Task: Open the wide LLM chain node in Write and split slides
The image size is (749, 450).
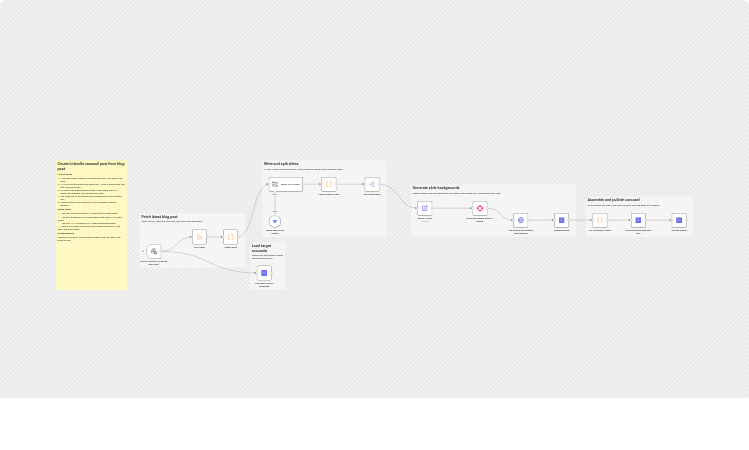Action: pyautogui.click(x=286, y=184)
